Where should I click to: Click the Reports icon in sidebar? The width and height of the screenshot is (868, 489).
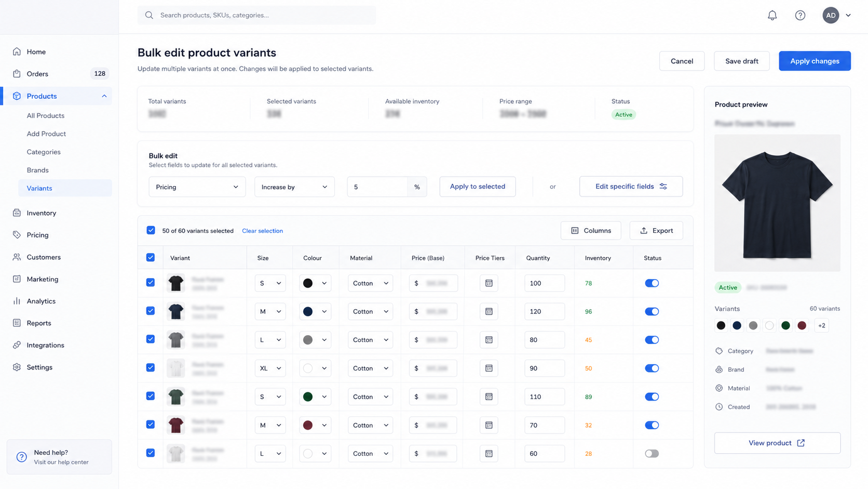click(x=17, y=323)
